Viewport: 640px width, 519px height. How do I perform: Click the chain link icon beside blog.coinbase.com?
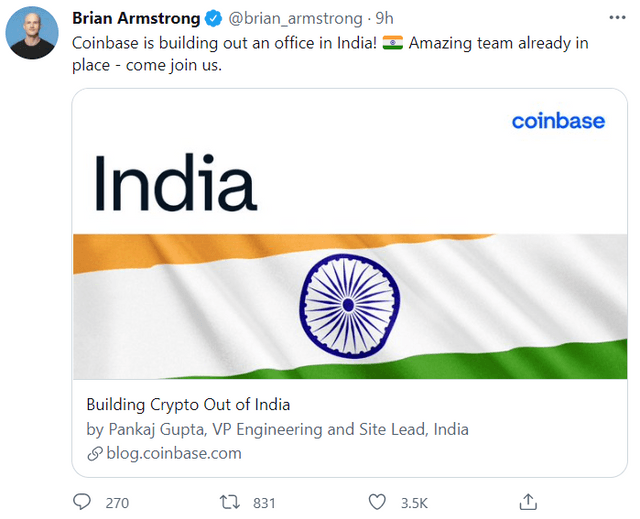coord(95,453)
